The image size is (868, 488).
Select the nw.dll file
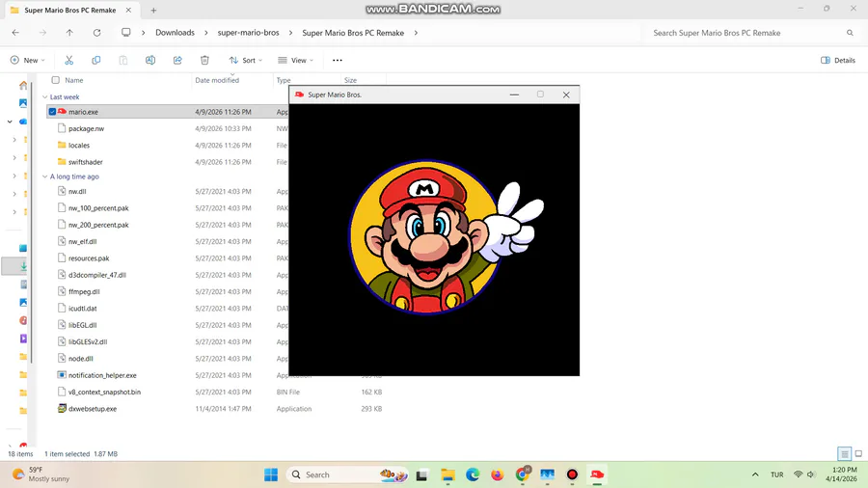pos(77,191)
